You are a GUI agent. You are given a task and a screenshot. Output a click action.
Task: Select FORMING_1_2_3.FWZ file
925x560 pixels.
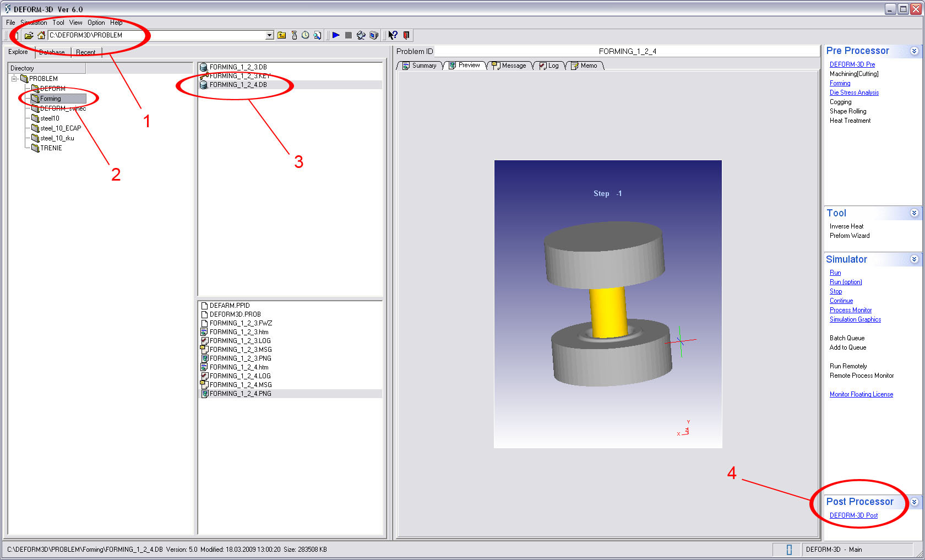[x=236, y=323]
